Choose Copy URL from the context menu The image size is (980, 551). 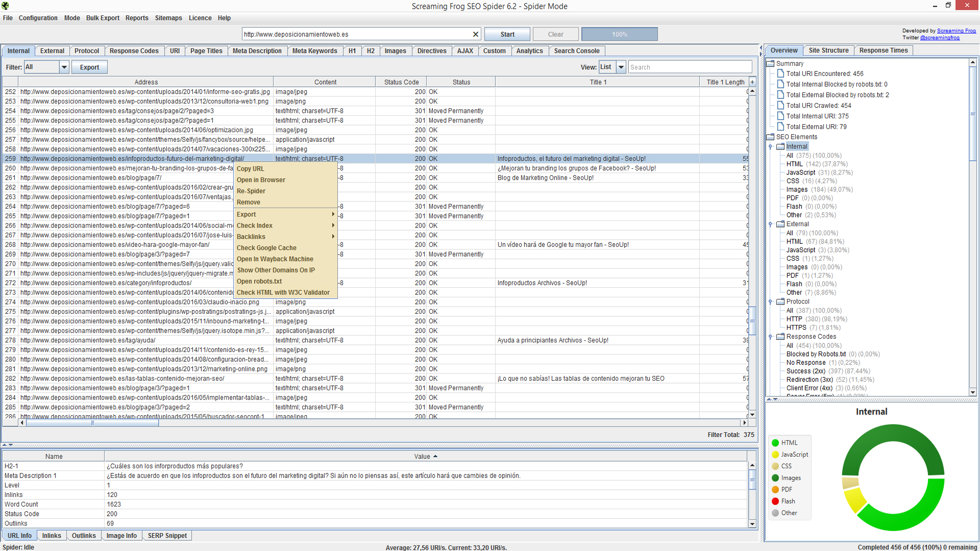click(285, 169)
